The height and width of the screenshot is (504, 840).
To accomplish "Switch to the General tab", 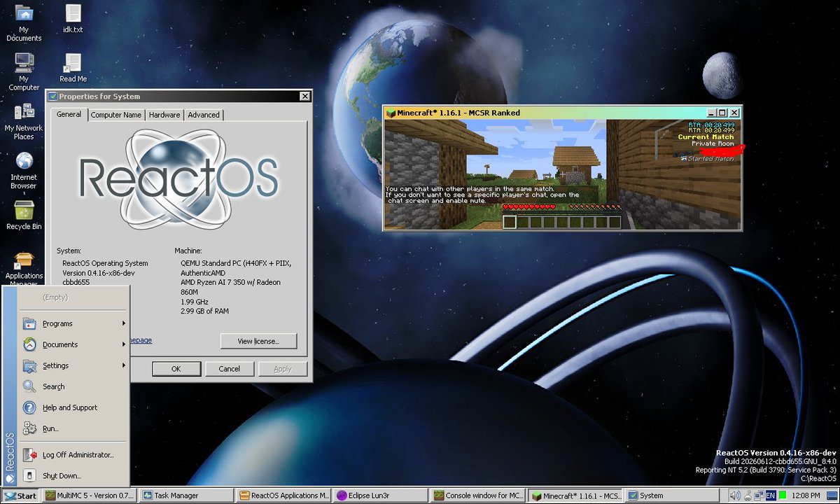I will (69, 114).
